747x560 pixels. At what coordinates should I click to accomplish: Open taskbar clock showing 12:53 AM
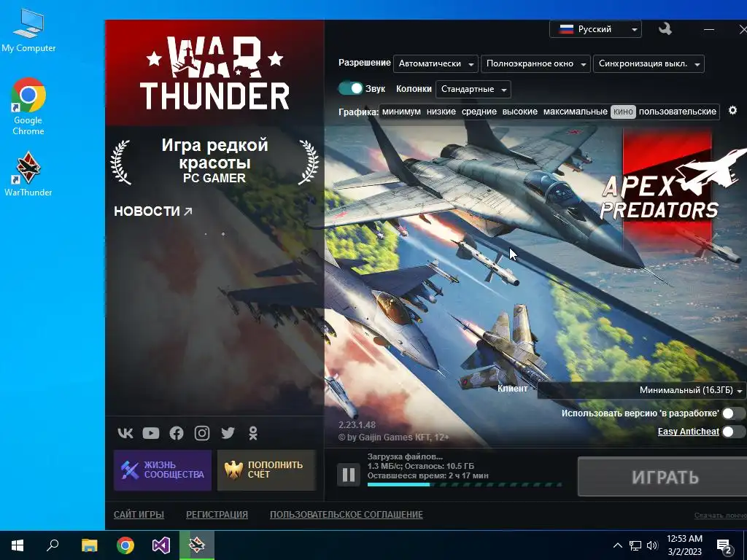click(684, 545)
